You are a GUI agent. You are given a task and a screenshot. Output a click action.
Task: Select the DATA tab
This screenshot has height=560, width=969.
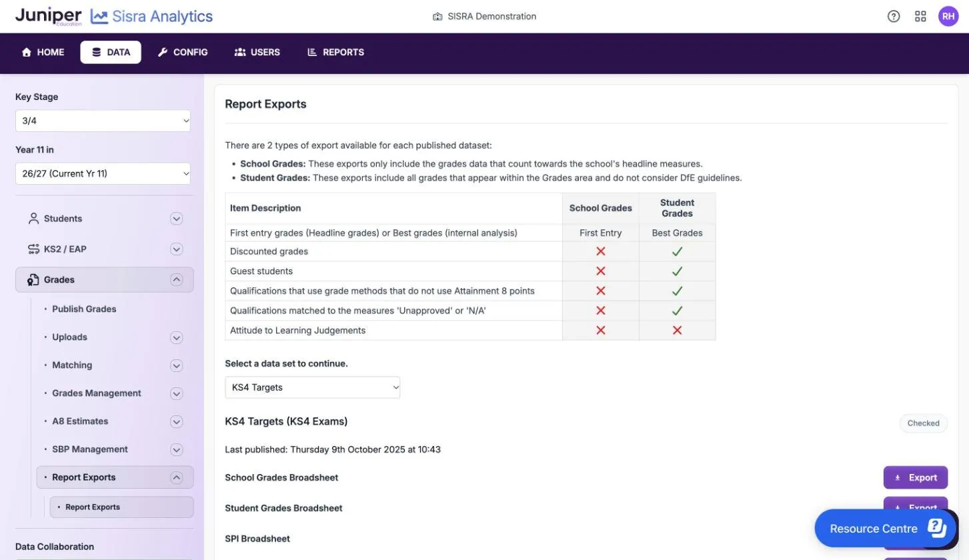[x=111, y=52]
